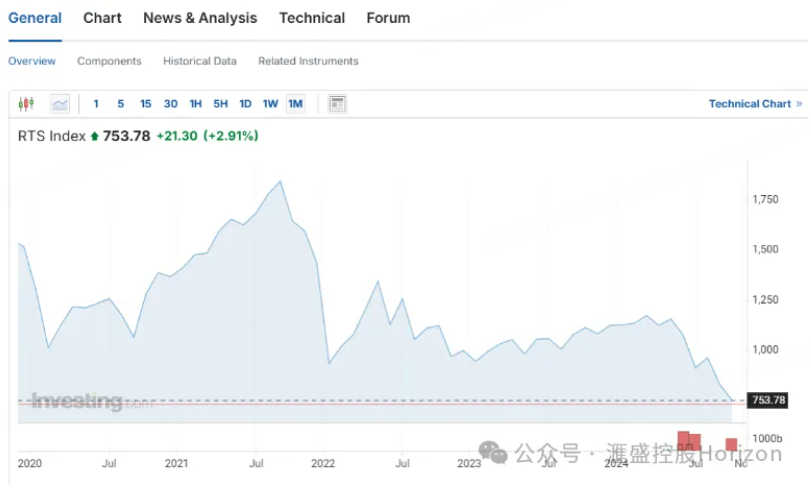Viewport: 811px width, 493px height.
Task: Select the 30 minute interval
Action: [171, 104]
